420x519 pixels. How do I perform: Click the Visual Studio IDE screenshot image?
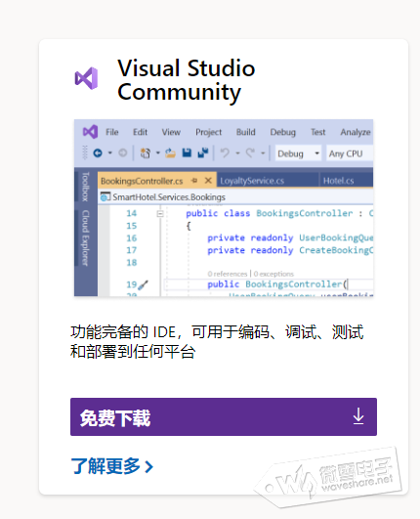224,207
